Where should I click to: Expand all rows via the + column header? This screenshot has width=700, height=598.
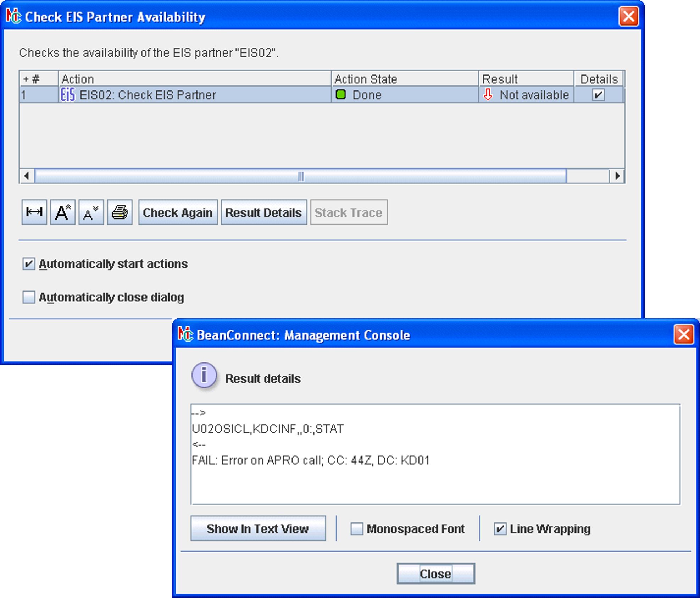[x=26, y=79]
